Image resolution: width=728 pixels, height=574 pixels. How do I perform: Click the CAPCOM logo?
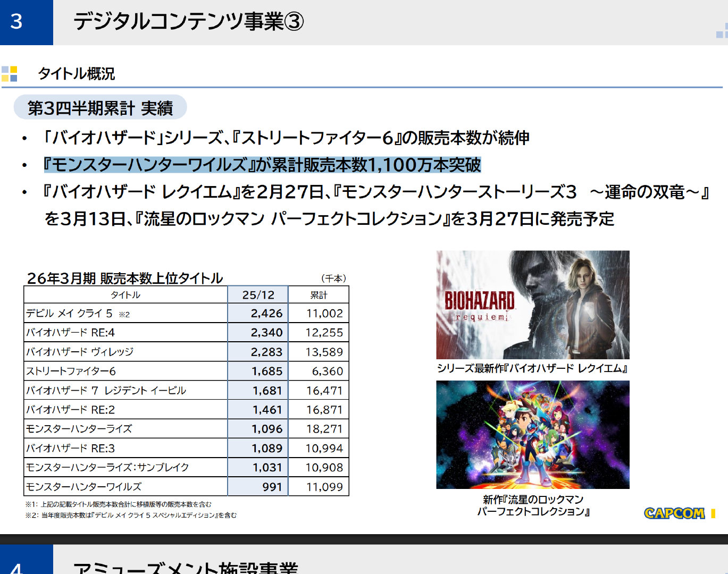pyautogui.click(x=674, y=513)
